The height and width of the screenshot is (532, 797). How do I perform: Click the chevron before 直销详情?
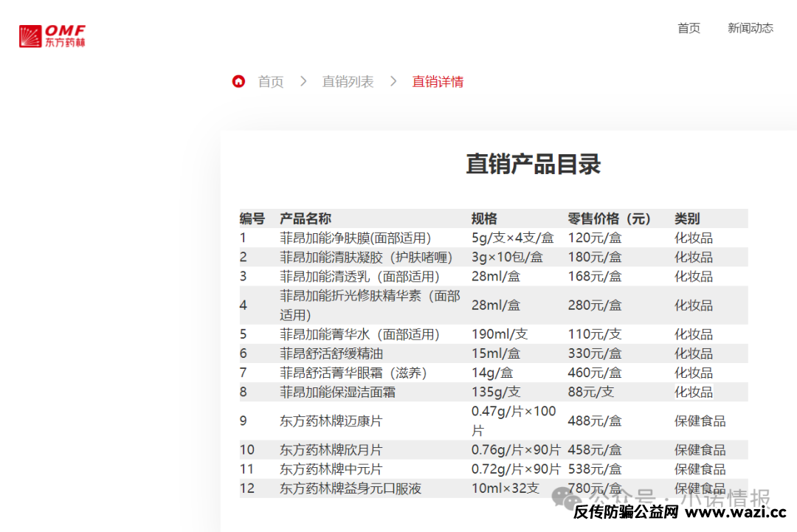pos(393,81)
